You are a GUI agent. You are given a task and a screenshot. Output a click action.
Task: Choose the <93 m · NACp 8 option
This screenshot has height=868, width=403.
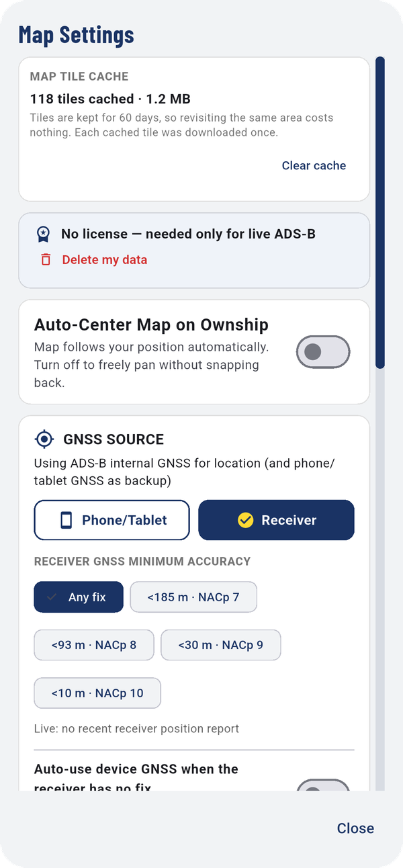coord(94,645)
